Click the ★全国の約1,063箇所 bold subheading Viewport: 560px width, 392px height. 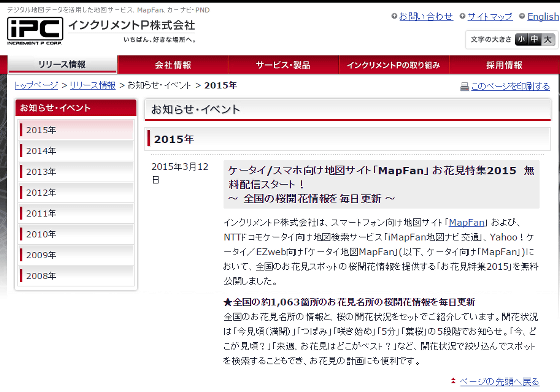pyautogui.click(x=349, y=302)
